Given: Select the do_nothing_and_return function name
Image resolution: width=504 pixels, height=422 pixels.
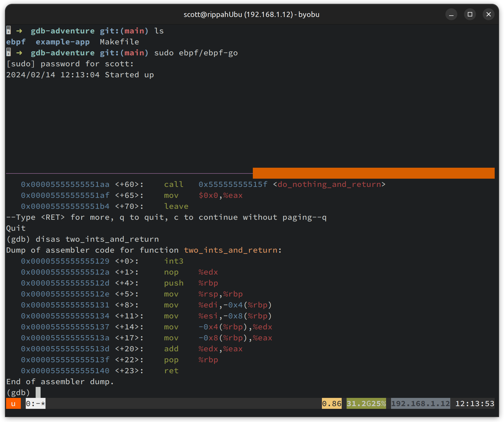Looking at the screenshot, I should tap(329, 184).
